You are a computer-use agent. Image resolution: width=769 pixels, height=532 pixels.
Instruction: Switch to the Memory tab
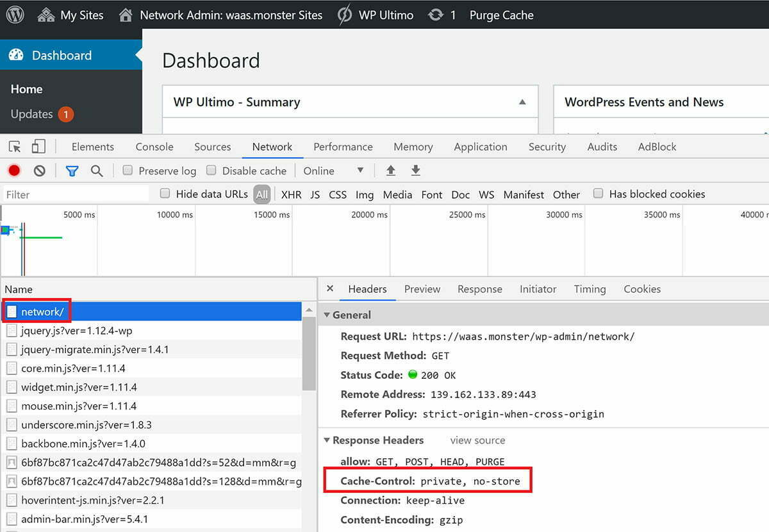pos(413,147)
